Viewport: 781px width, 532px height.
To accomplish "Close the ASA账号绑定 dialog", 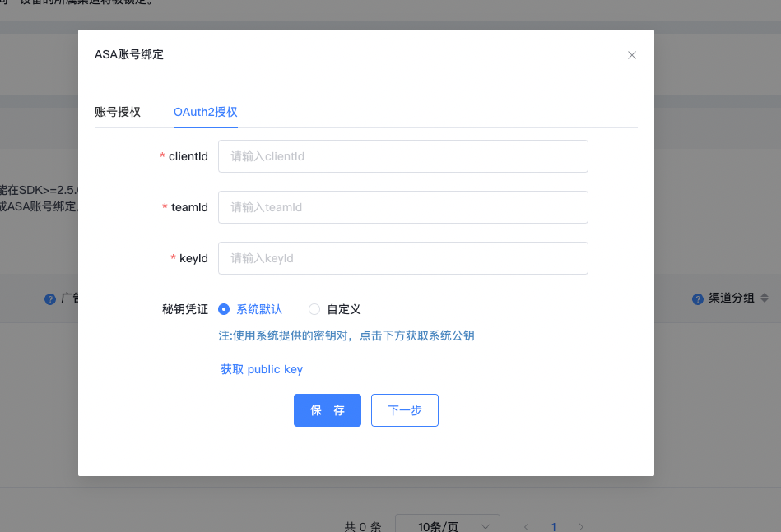I will [631, 55].
